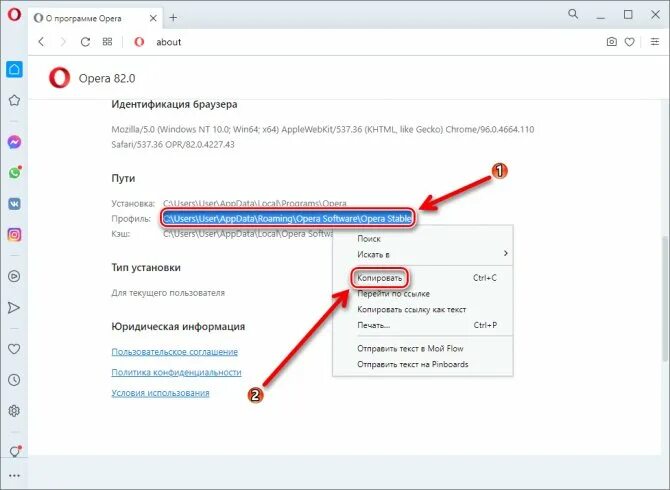Click the 'Для текущего пользователя' text

click(x=168, y=293)
